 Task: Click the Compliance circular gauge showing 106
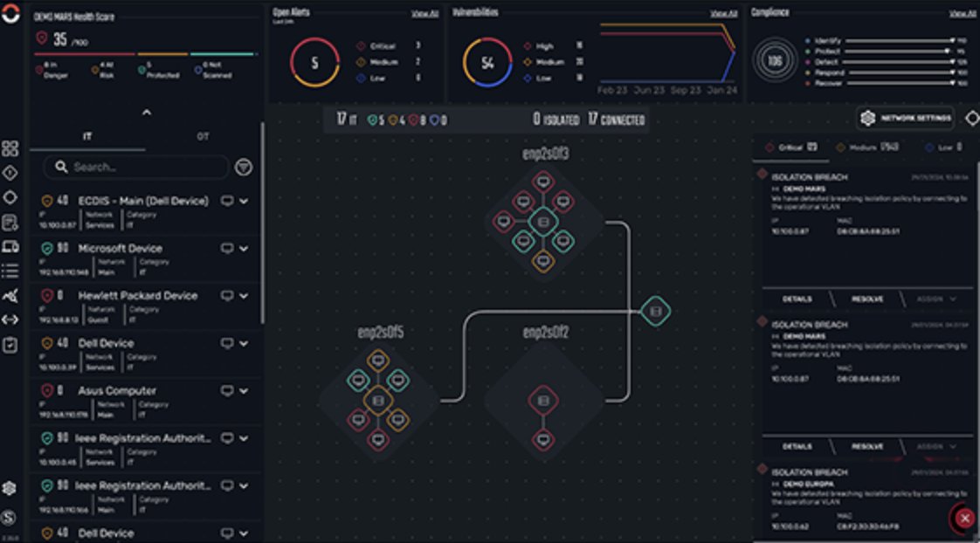pyautogui.click(x=775, y=60)
